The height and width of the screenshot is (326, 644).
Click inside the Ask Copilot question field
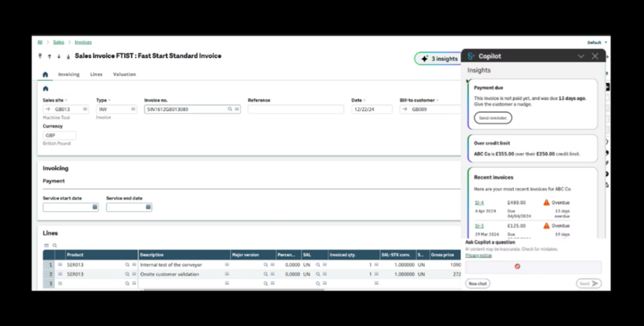[532, 267]
